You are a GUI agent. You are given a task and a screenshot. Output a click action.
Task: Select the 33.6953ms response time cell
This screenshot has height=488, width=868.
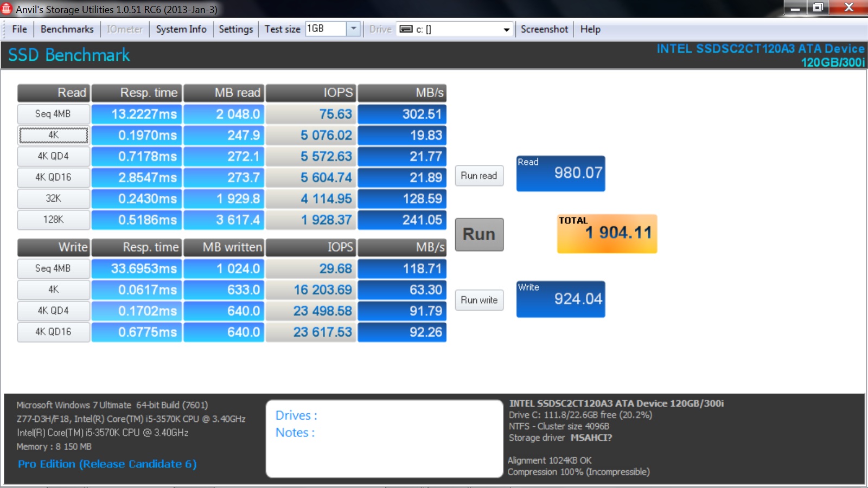[137, 268]
